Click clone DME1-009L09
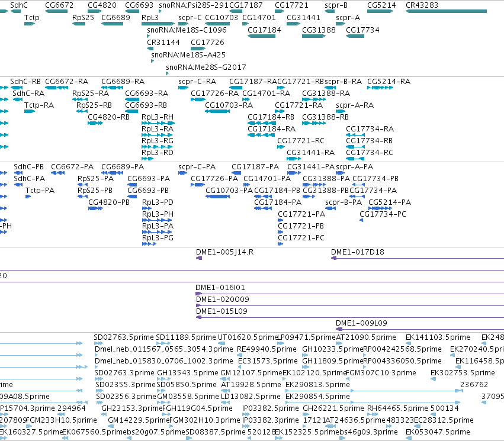The width and height of the screenshot is (504, 441). (361, 323)
